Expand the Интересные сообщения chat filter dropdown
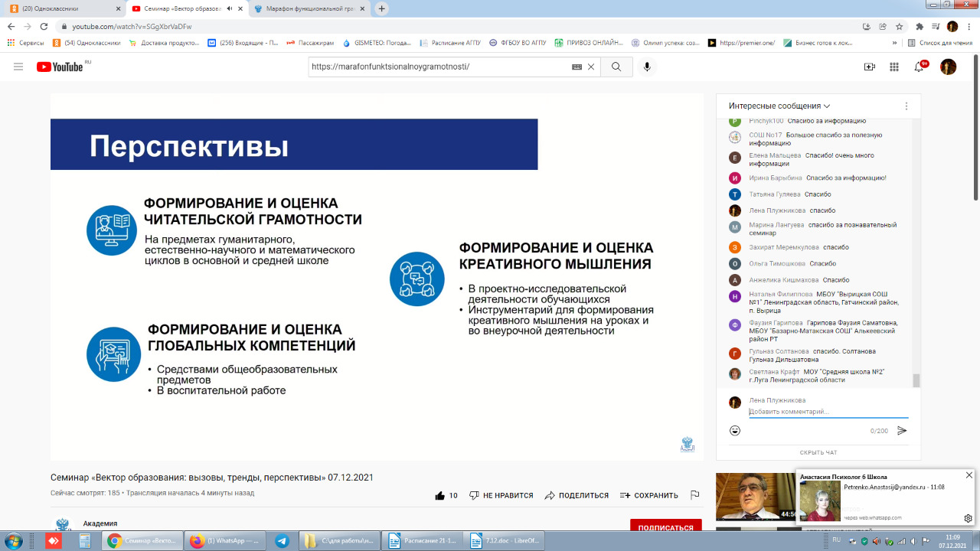The image size is (980, 551). coord(779,106)
